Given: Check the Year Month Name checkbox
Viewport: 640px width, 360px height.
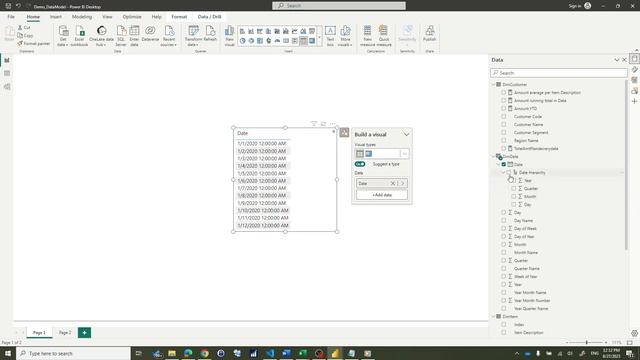Looking at the screenshot, I should 504,292.
